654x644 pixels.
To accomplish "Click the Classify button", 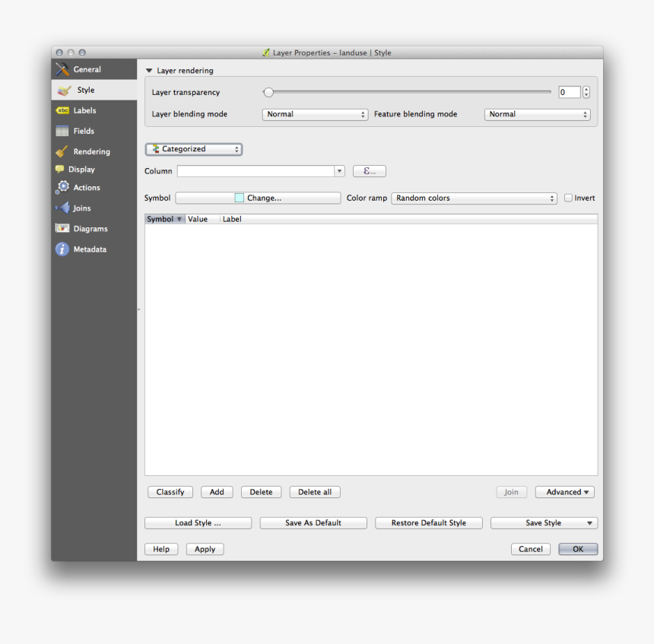I will pyautogui.click(x=170, y=492).
